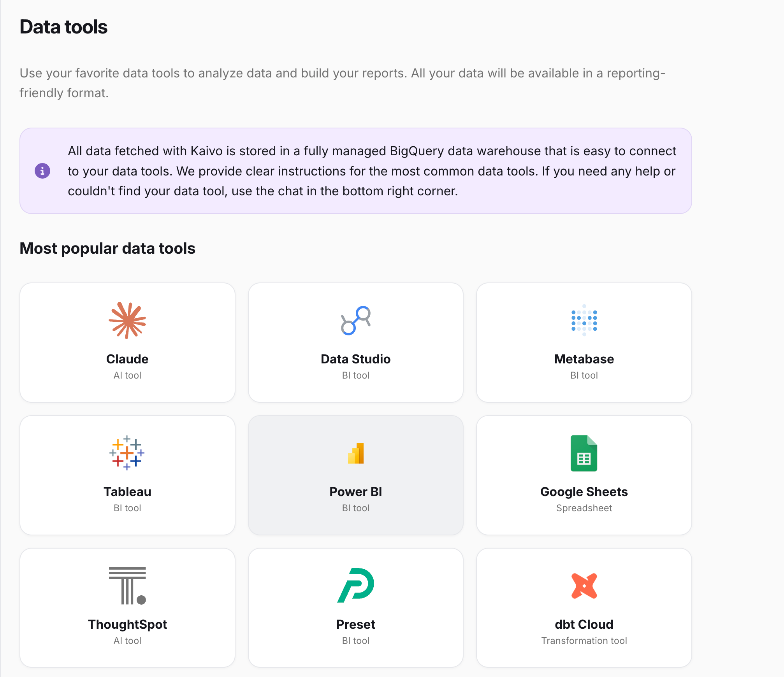Click the purple info icon in banner

coord(42,171)
